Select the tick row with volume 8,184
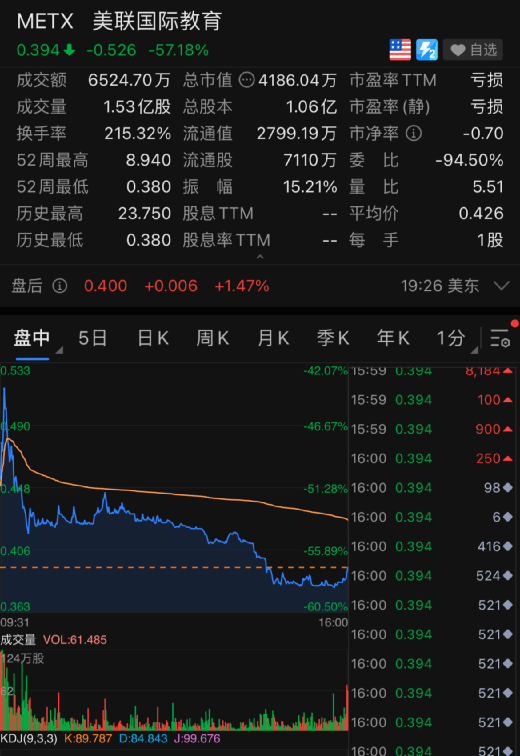This screenshot has height=756, width=520. 432,371
